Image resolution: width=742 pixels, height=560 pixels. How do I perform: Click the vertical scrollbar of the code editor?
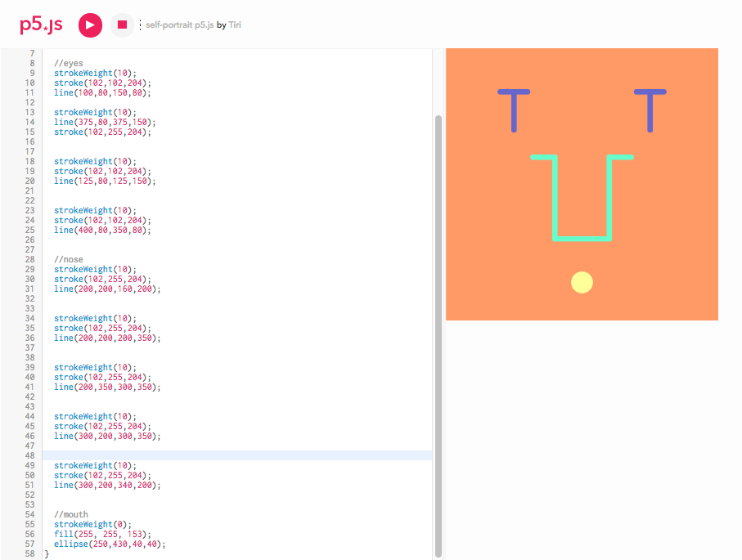coord(438,336)
